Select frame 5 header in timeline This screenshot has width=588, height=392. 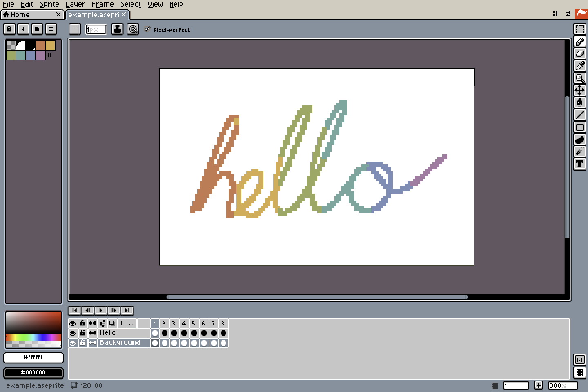(x=194, y=323)
